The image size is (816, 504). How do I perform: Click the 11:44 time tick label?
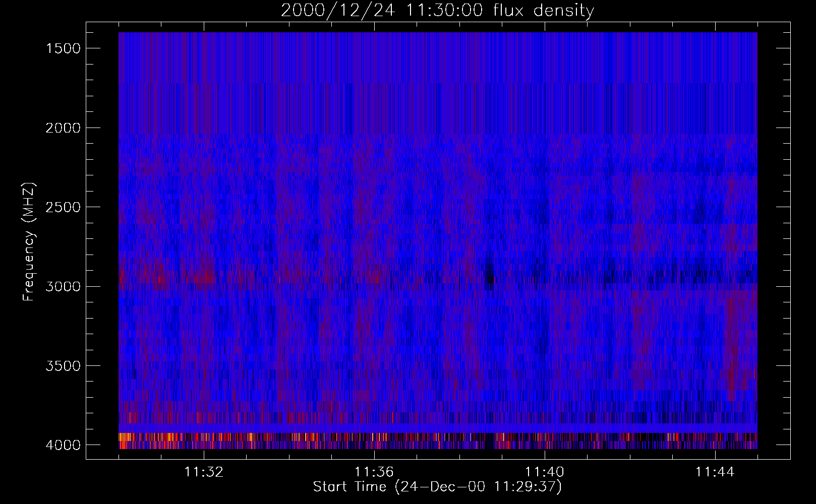715,472
